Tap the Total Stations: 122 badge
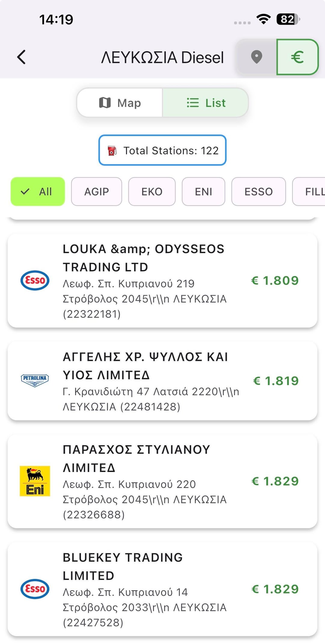 pos(162,150)
